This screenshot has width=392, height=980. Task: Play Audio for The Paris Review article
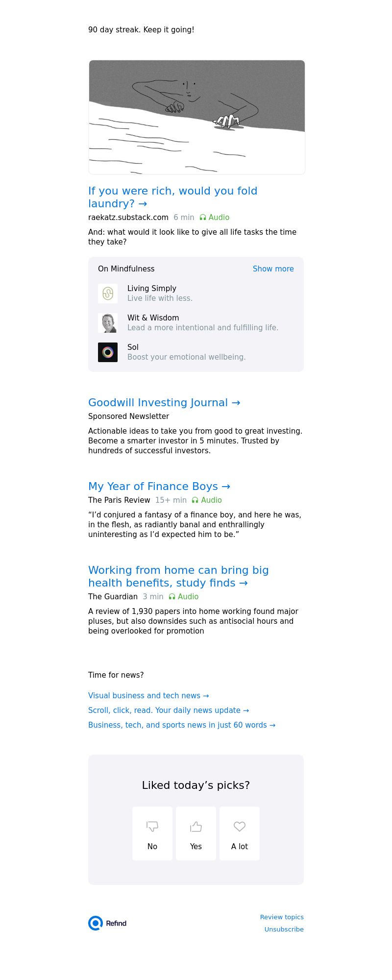pyautogui.click(x=207, y=500)
